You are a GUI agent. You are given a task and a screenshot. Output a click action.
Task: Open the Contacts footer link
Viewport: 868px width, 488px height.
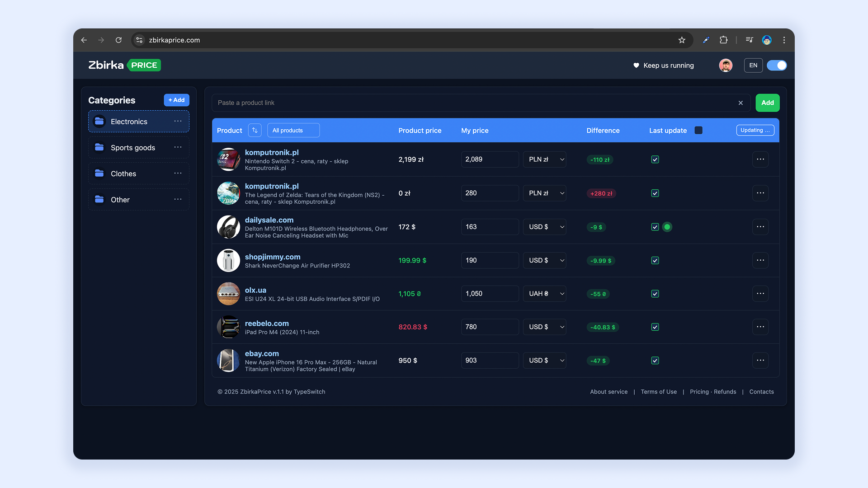761,392
